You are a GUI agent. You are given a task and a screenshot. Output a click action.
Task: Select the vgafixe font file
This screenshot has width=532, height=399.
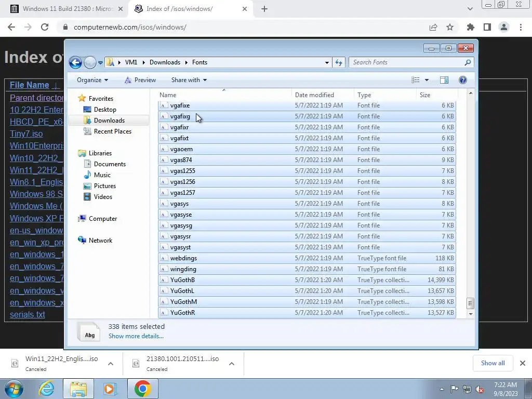coord(307,105)
